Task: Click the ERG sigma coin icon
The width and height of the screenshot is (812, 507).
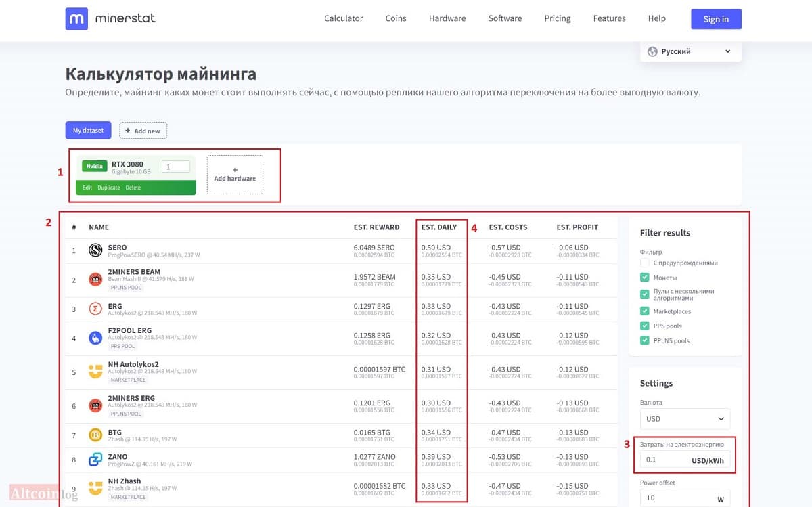Action: (x=95, y=309)
